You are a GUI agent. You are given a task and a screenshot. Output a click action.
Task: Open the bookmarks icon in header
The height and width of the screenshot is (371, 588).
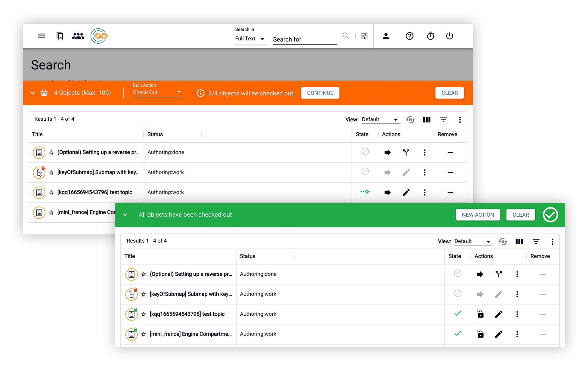[x=60, y=36]
